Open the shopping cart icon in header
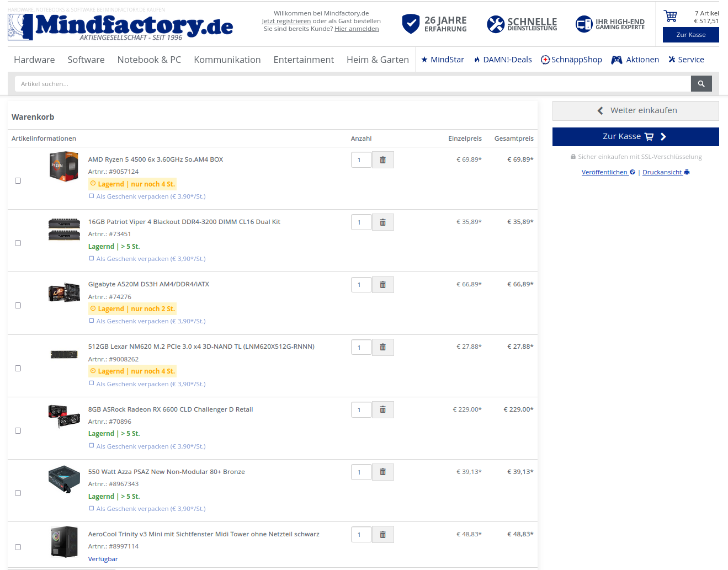 [671, 16]
